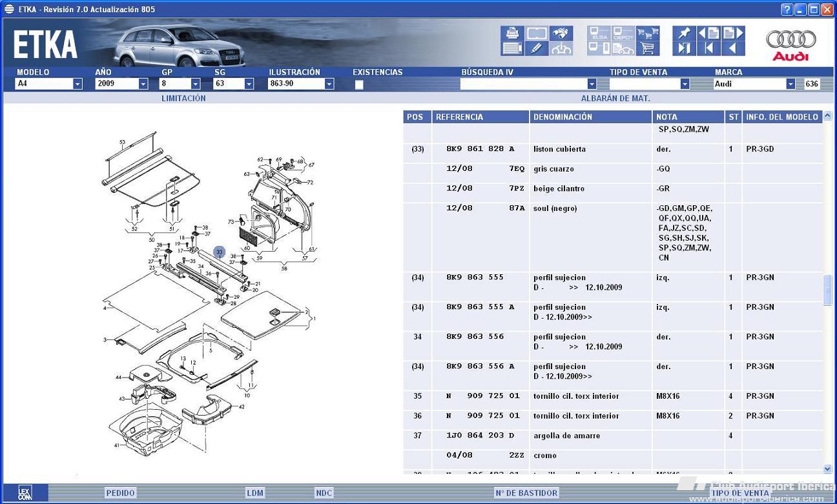Expand the TIPO DE VENTA dropdown at top
837x504 pixels.
[x=685, y=84]
